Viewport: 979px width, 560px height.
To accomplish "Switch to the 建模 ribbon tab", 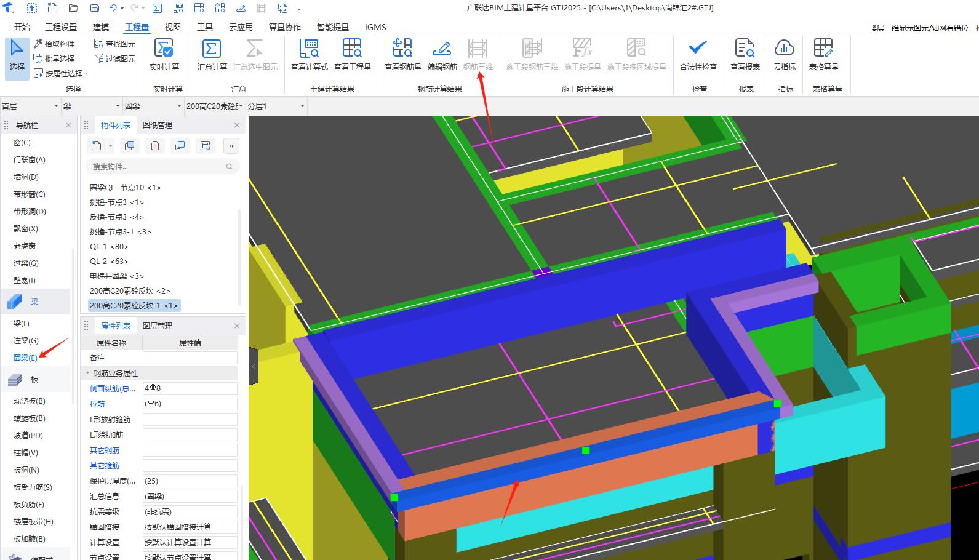I will (x=101, y=27).
